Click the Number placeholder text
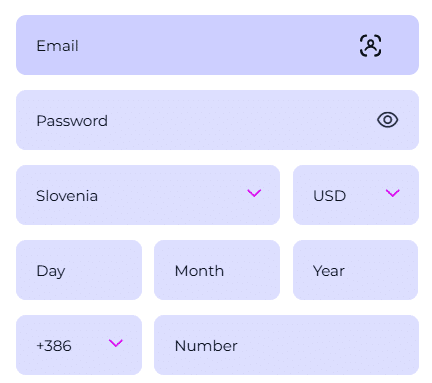Viewport: 432px width, 383px height. 206,346
